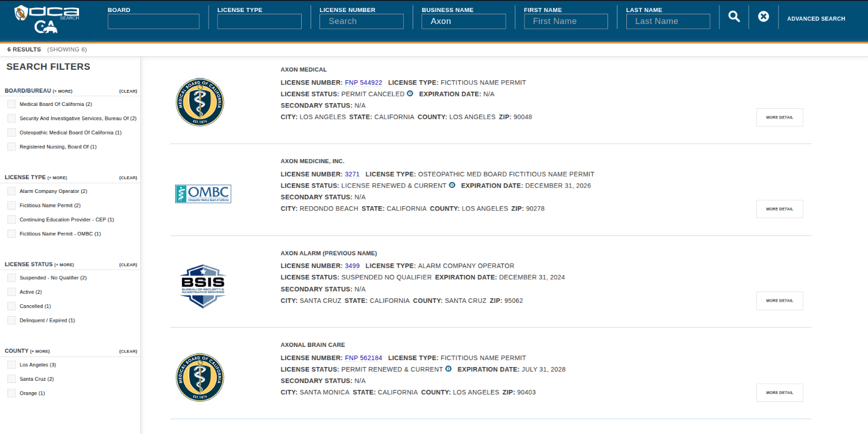
Task: Clear the License Status filters
Action: [x=128, y=265]
